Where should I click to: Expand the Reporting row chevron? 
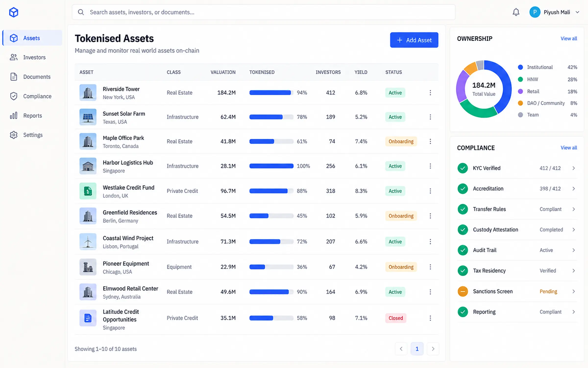point(574,312)
